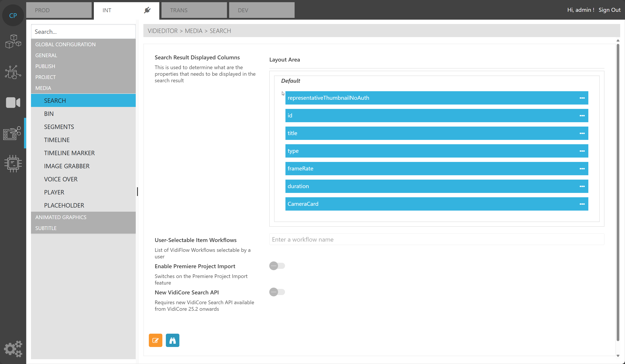Toggle New VidiCore Search API switch
This screenshot has width=625, height=364.
click(x=277, y=292)
